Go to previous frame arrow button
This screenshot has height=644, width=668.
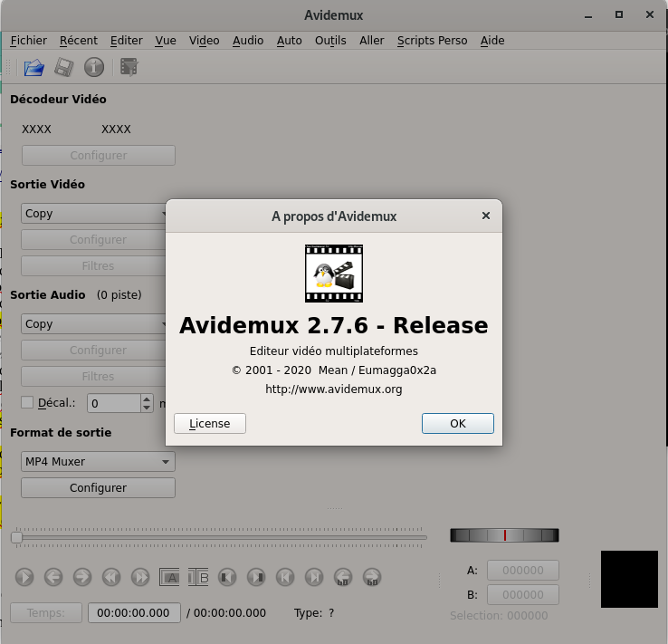coord(53,578)
